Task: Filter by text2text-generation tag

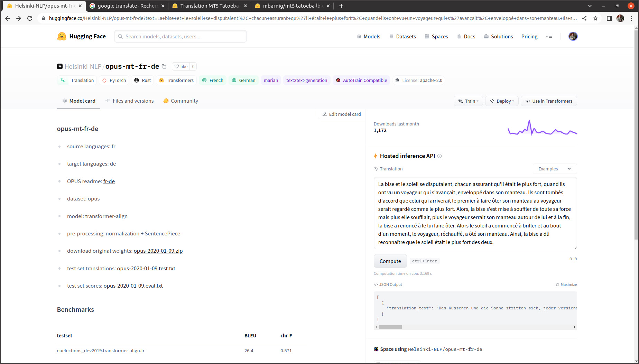Action: click(x=307, y=80)
